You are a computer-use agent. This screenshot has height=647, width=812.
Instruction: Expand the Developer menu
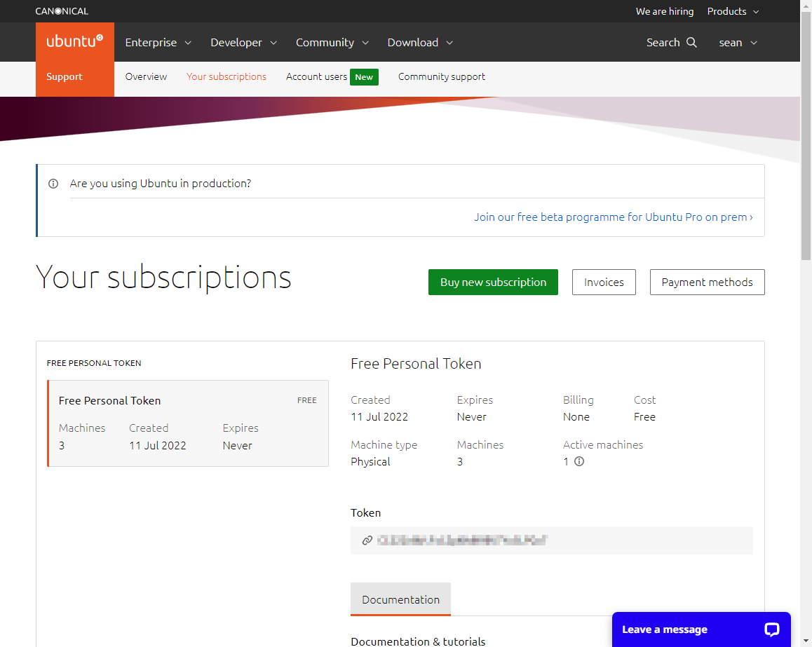pos(243,43)
